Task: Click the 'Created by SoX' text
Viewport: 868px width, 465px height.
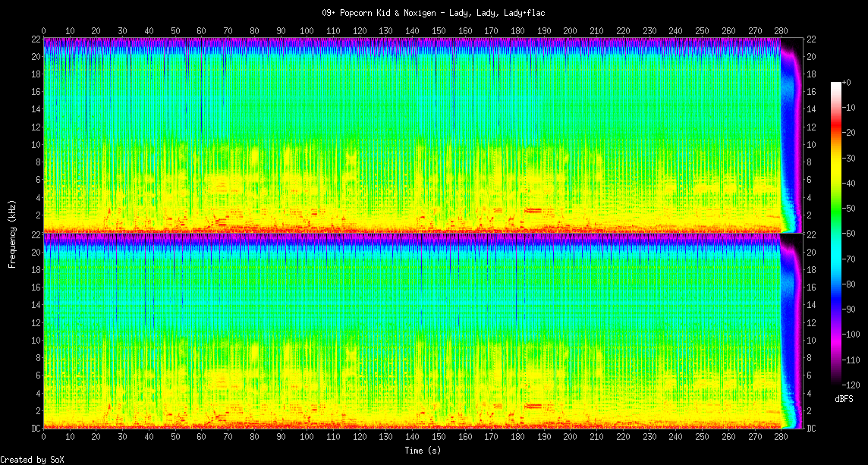Action: (32, 460)
